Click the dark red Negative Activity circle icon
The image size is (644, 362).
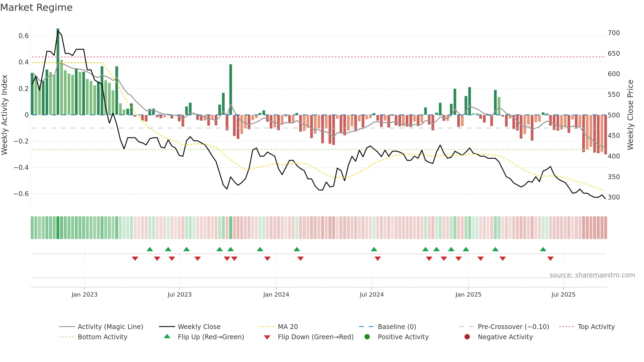point(467,337)
